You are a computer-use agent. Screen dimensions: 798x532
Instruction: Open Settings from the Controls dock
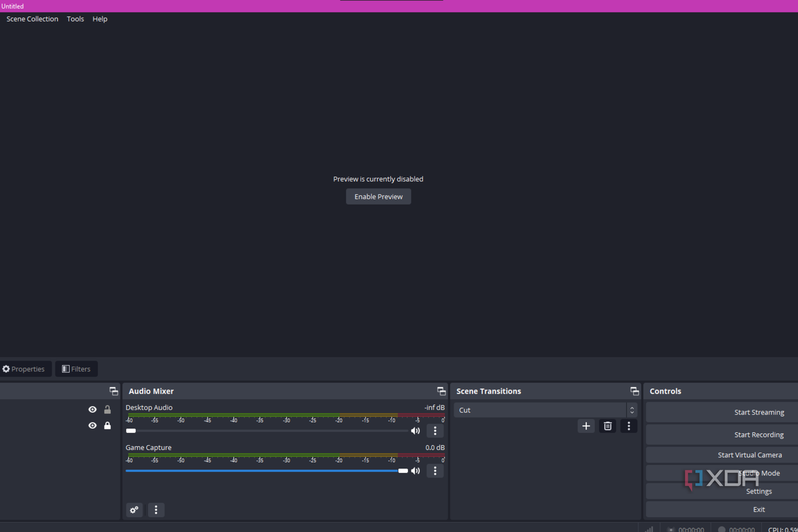pyautogui.click(x=722, y=491)
